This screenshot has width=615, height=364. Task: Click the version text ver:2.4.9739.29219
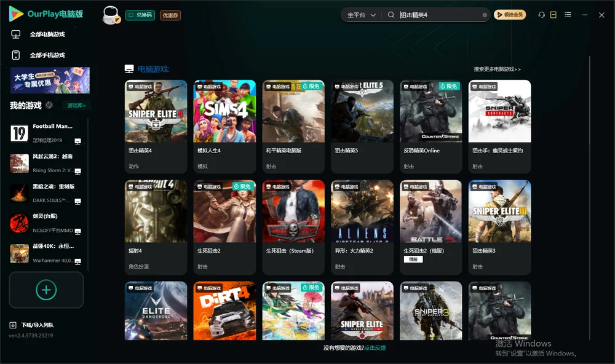tap(31, 335)
